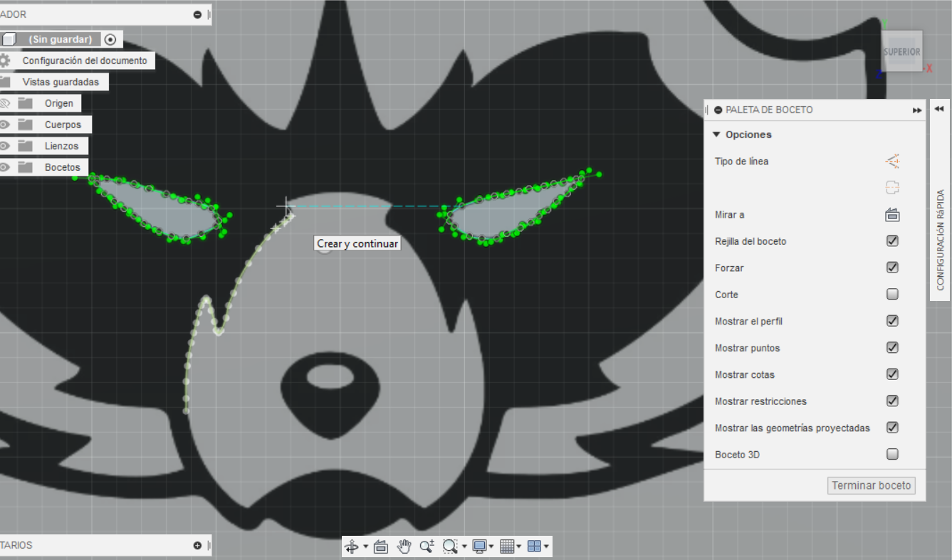Open the Grid and Snaps dropdown arrow
The image size is (952, 560).
tap(518, 547)
